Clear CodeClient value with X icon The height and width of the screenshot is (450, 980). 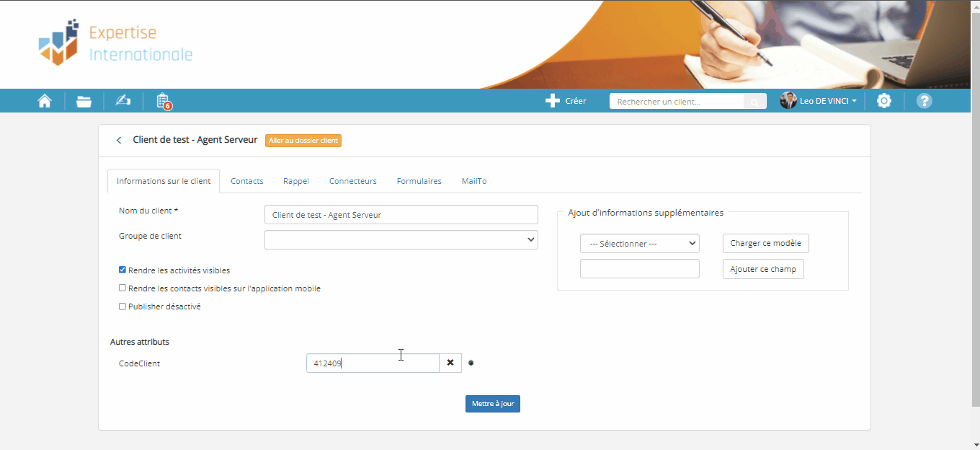tap(450, 363)
